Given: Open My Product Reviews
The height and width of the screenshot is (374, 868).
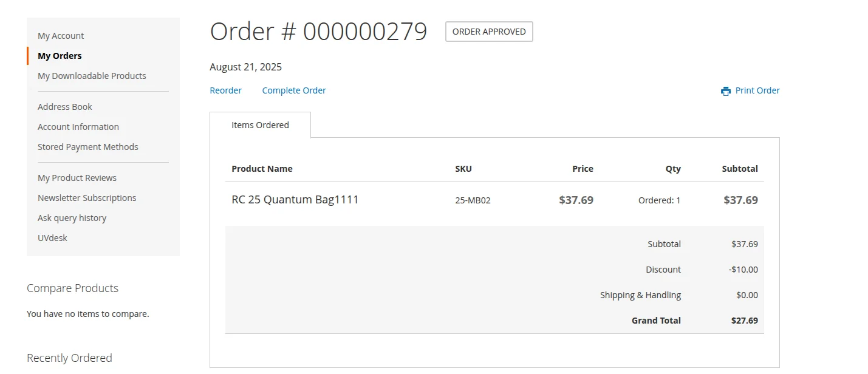Looking at the screenshot, I should point(77,178).
